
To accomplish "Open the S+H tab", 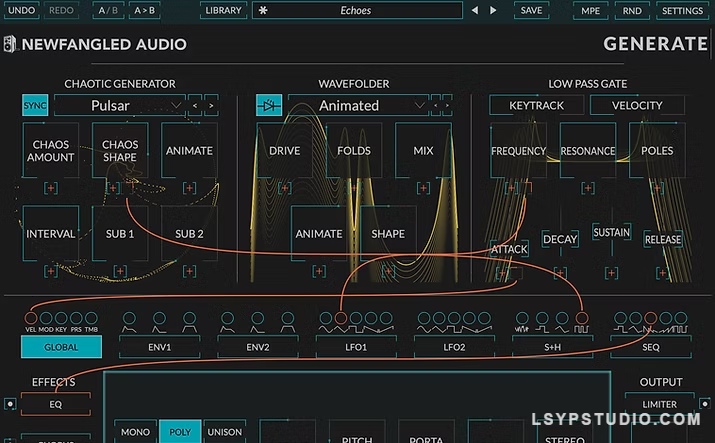I will (553, 347).
